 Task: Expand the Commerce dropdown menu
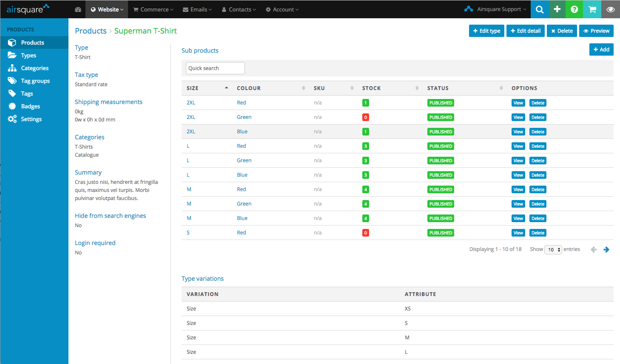pyautogui.click(x=154, y=9)
